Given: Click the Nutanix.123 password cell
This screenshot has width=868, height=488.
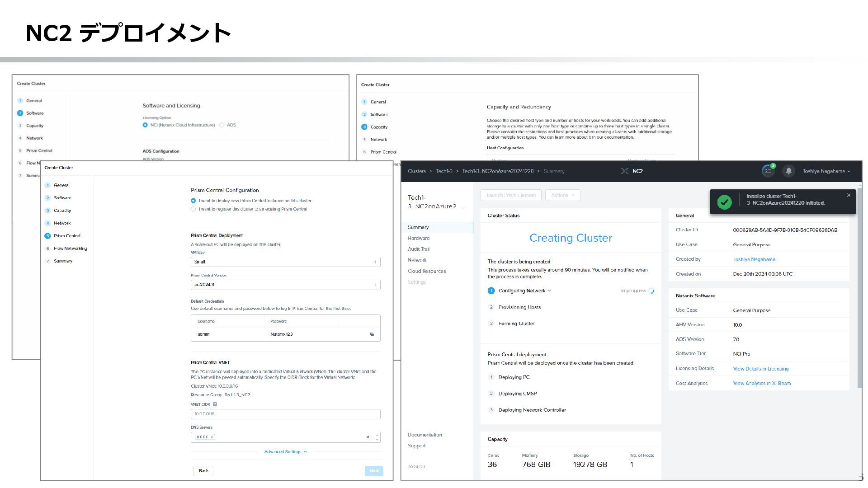Looking at the screenshot, I should tap(281, 334).
